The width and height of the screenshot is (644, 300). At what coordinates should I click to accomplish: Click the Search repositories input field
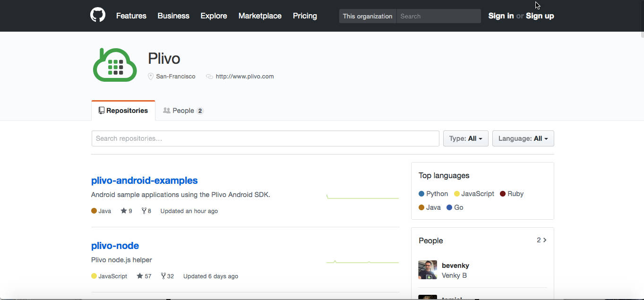click(x=265, y=138)
